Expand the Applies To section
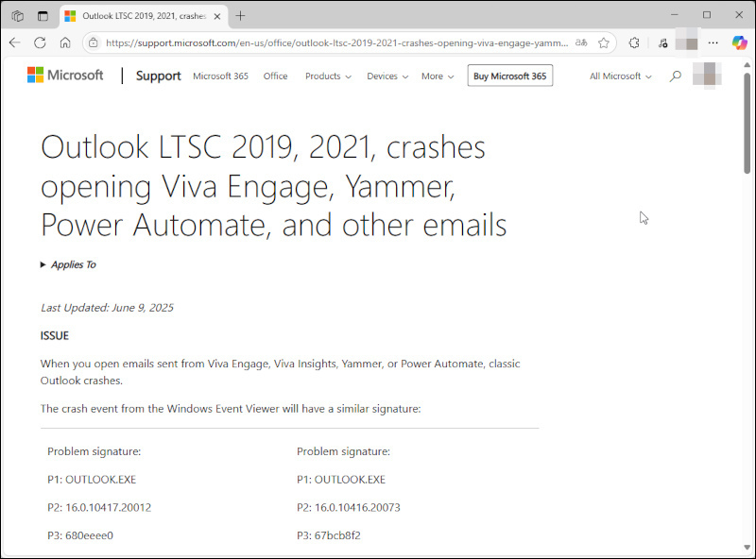This screenshot has height=559, width=756. [68, 264]
